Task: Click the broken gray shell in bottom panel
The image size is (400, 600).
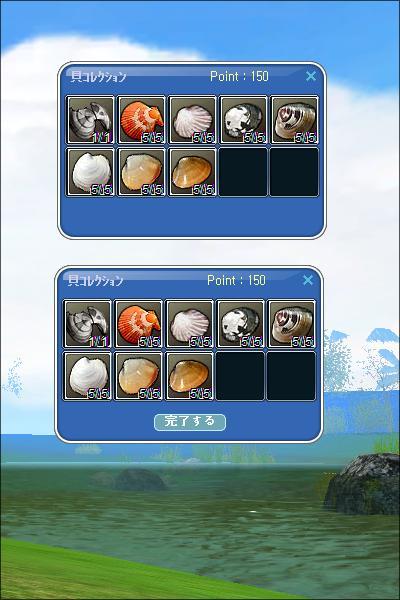Action: (x=88, y=324)
